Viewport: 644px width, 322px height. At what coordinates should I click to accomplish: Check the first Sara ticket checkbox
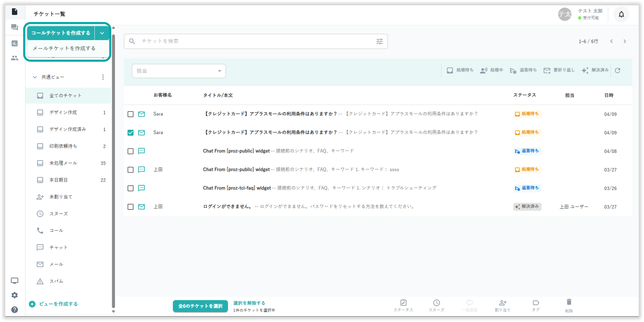pos(131,114)
